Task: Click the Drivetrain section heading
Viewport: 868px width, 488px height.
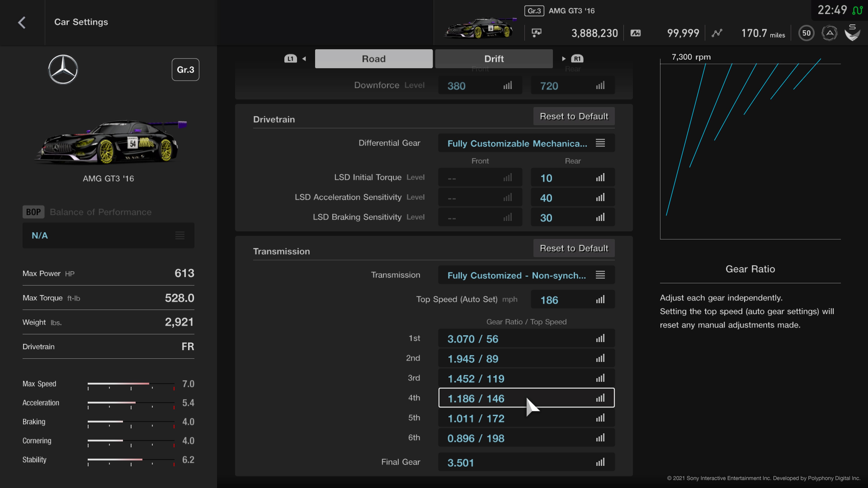Action: (274, 120)
